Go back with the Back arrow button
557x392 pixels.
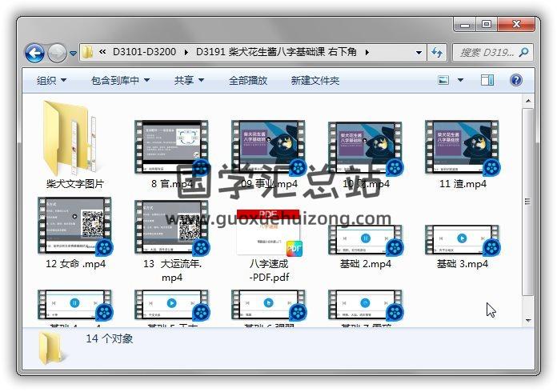click(x=35, y=53)
